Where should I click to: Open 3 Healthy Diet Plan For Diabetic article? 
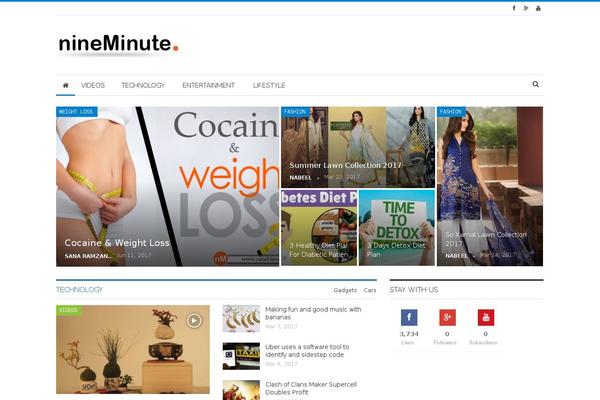(x=319, y=250)
